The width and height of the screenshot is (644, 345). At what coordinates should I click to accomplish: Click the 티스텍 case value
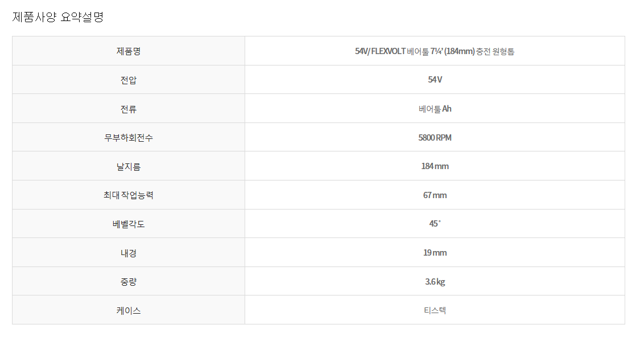click(435, 310)
